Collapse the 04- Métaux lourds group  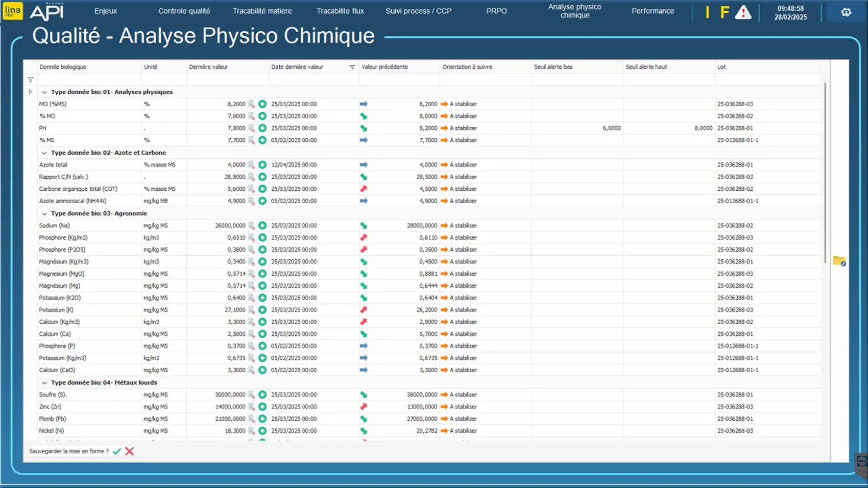pyautogui.click(x=44, y=383)
